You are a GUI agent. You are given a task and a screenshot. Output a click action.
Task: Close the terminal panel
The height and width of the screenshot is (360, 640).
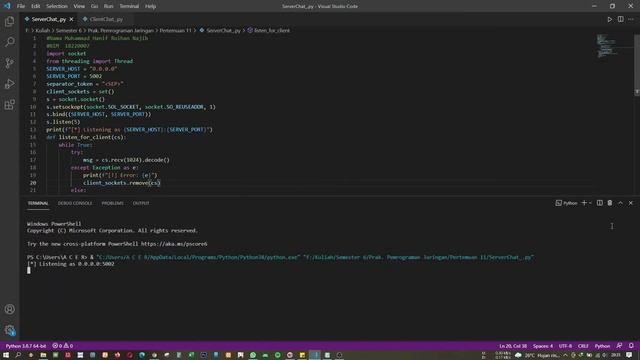pos(631,203)
